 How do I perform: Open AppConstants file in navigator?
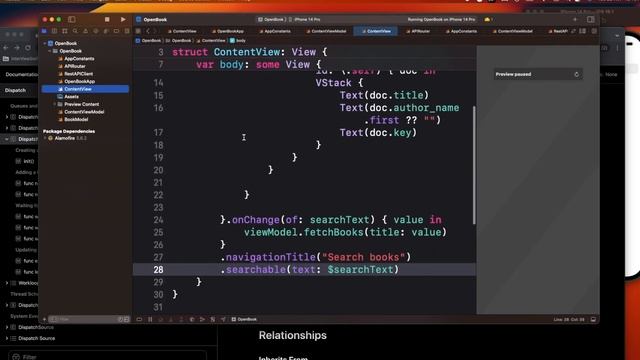click(x=79, y=59)
